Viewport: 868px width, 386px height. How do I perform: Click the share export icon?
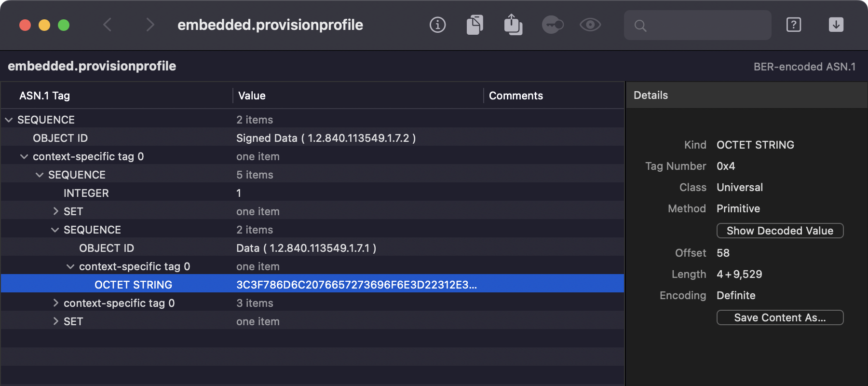[x=513, y=25]
